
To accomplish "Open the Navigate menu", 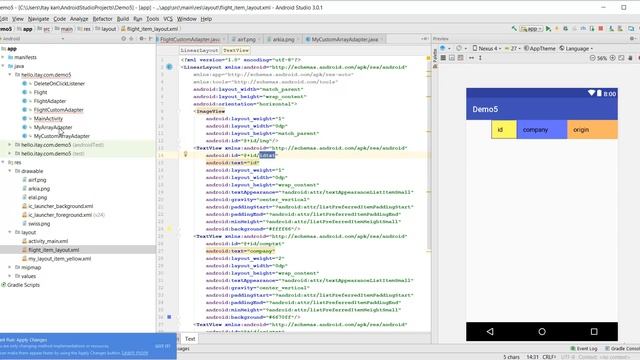I will pyautogui.click(x=38, y=19).
